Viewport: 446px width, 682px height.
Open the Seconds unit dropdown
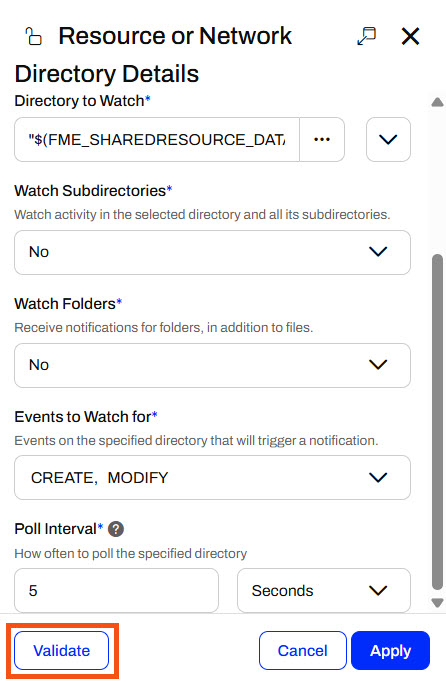coord(324,591)
